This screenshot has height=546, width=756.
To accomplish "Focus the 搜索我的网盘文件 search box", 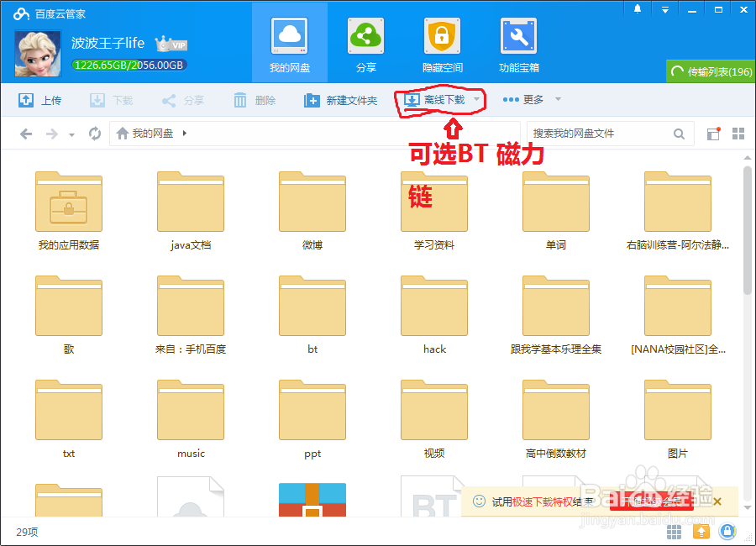I will (x=601, y=134).
